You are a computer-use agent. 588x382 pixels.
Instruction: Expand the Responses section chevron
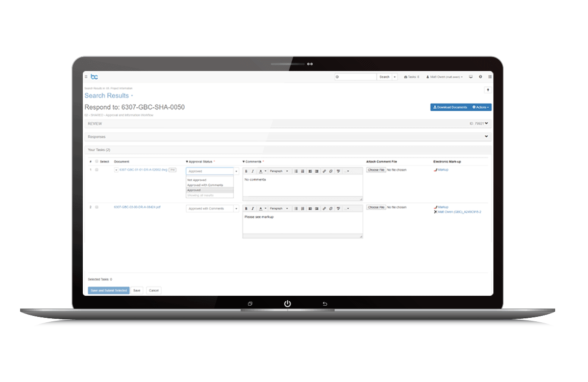pos(486,137)
